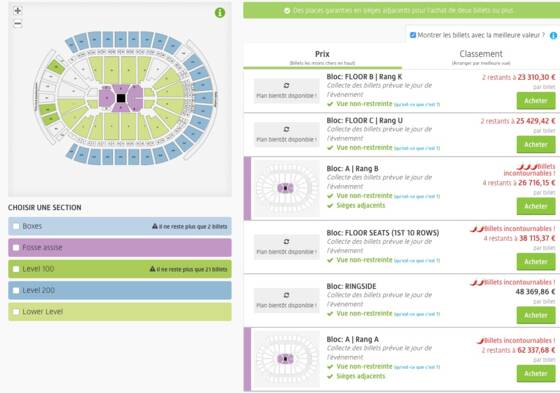Click refresh icon for FLOOR SEATS plan
560x393 pixels.
[x=286, y=242]
